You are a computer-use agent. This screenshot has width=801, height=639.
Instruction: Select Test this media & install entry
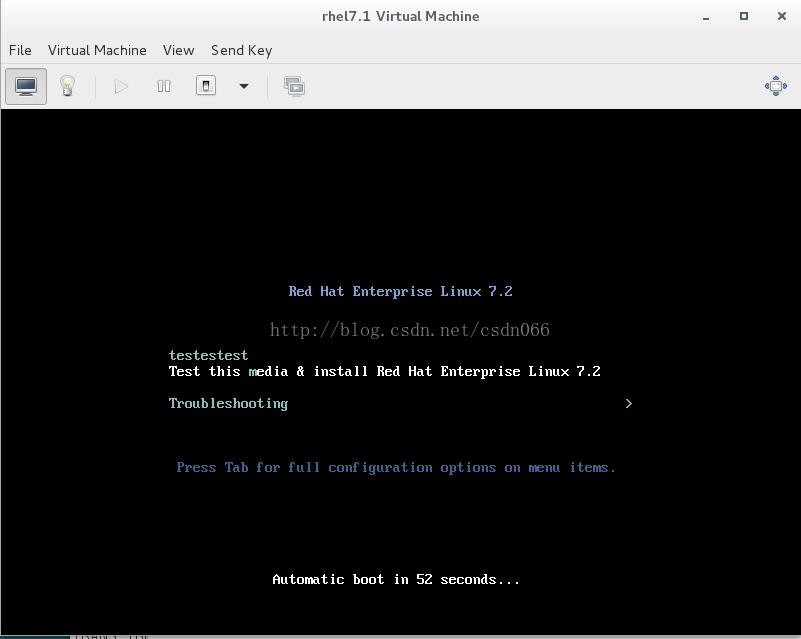pos(385,371)
